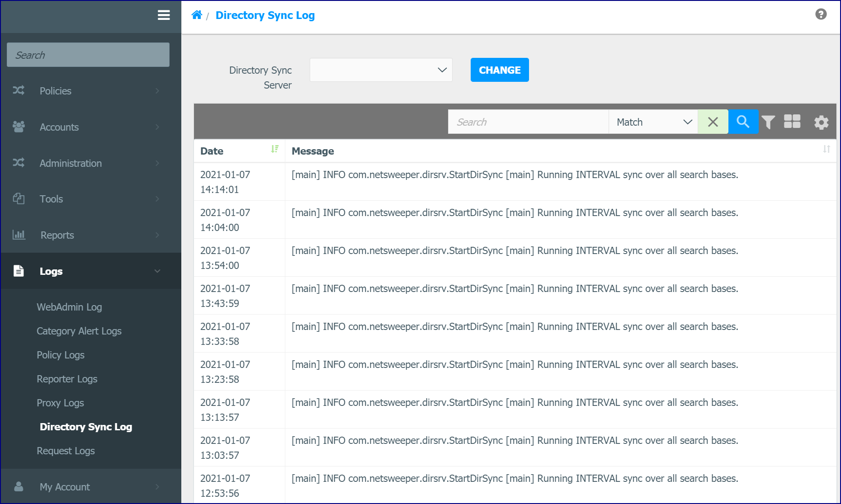Click the message in the 14:14:01 row

click(515, 174)
